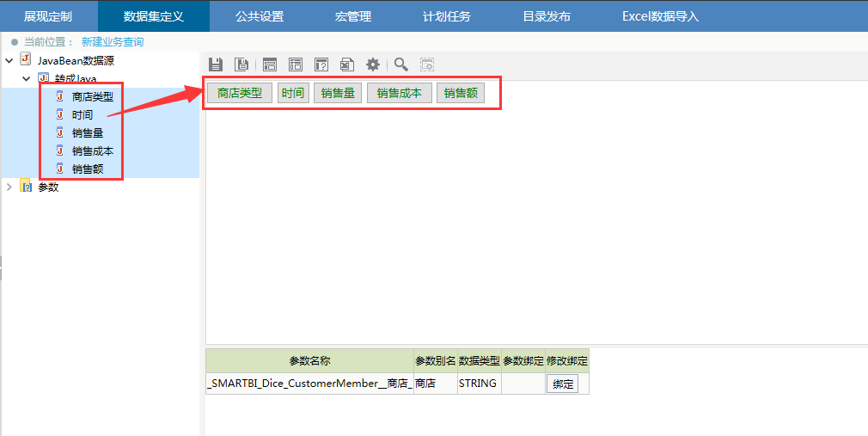Click the 销售额 output field button

pos(461,93)
